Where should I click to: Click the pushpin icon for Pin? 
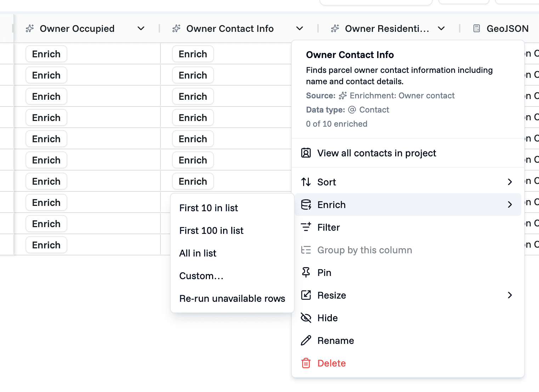[306, 272]
